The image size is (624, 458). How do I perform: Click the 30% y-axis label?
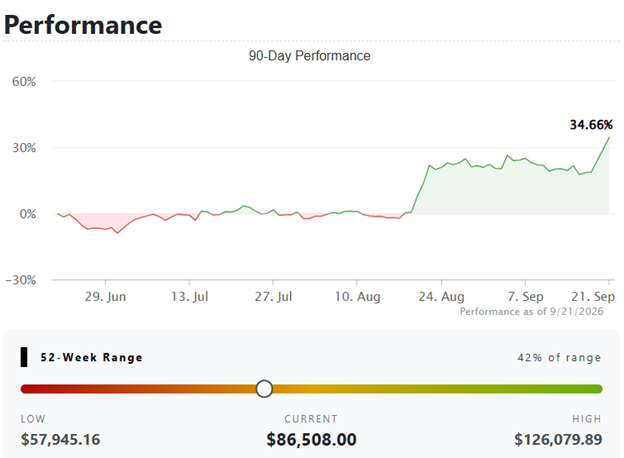24,148
